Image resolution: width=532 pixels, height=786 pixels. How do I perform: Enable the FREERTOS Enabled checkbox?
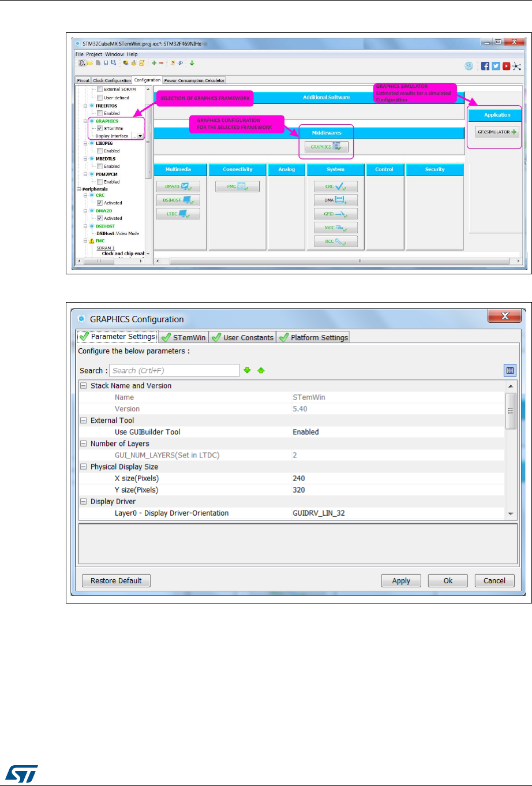pyautogui.click(x=100, y=113)
